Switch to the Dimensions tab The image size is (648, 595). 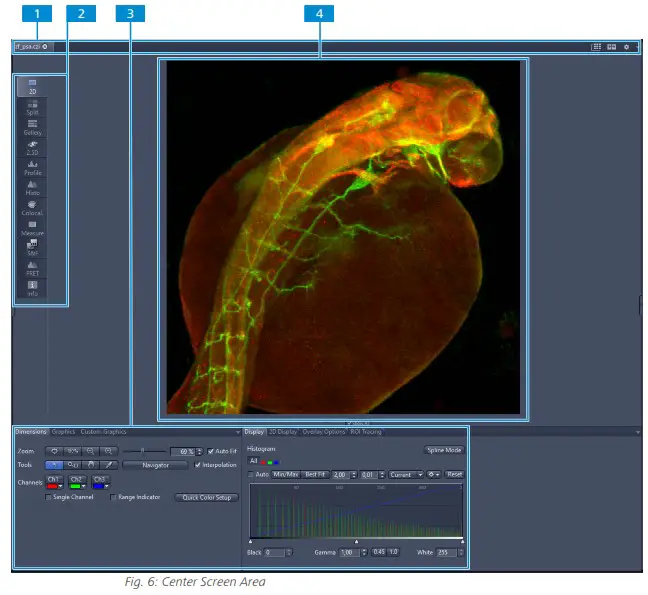[31, 432]
